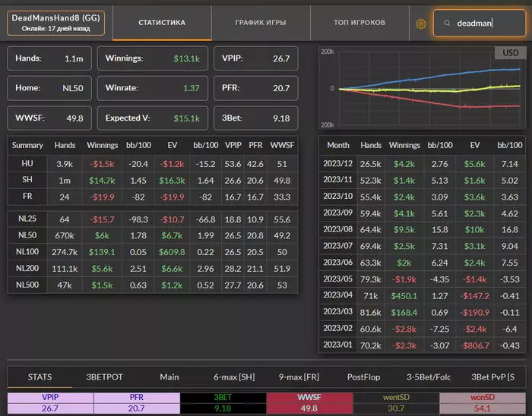Click the Winrate 1.37 stat box
Screen dimensions: 532x416
[152, 88]
